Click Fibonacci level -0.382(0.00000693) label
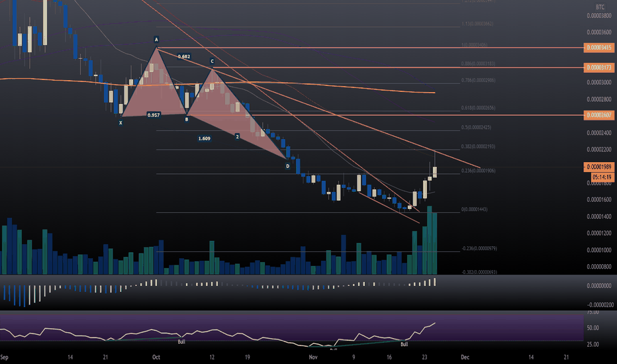 pos(479,272)
